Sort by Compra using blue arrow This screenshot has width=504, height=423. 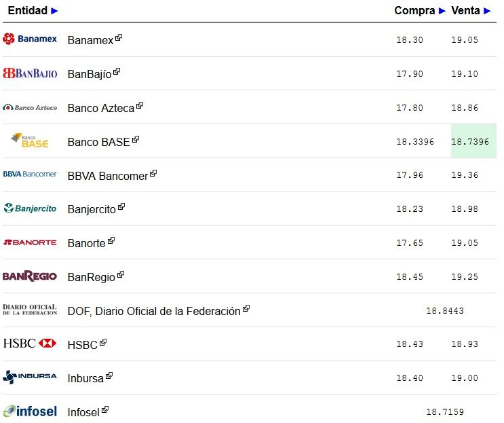point(442,11)
